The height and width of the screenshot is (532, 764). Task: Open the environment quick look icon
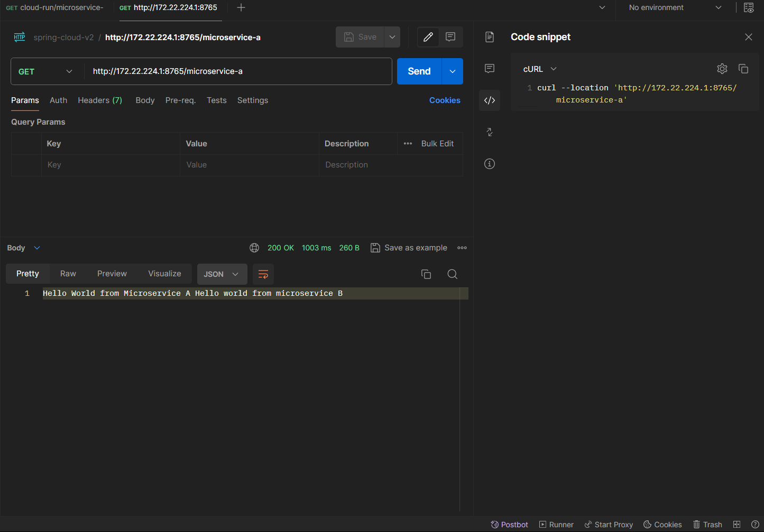(x=749, y=7)
